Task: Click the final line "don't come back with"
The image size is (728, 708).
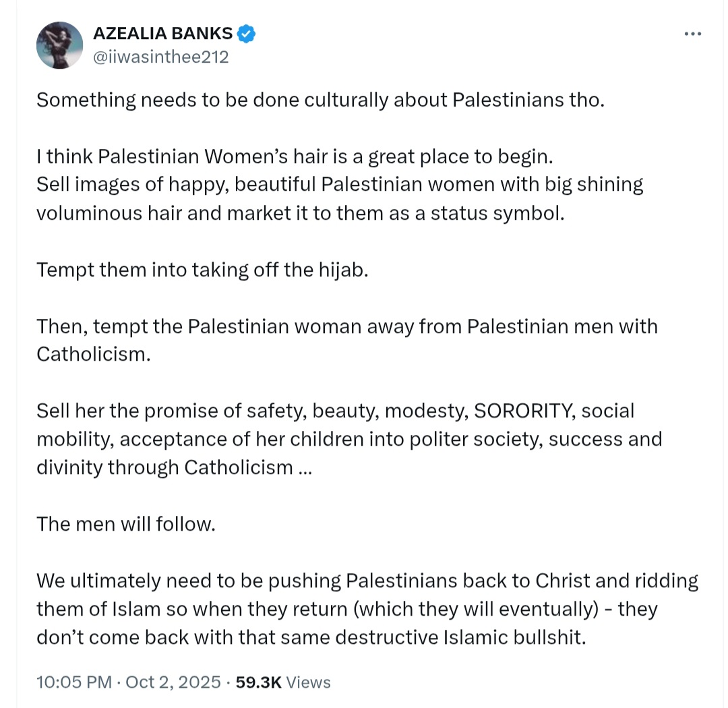Action: click(x=311, y=637)
